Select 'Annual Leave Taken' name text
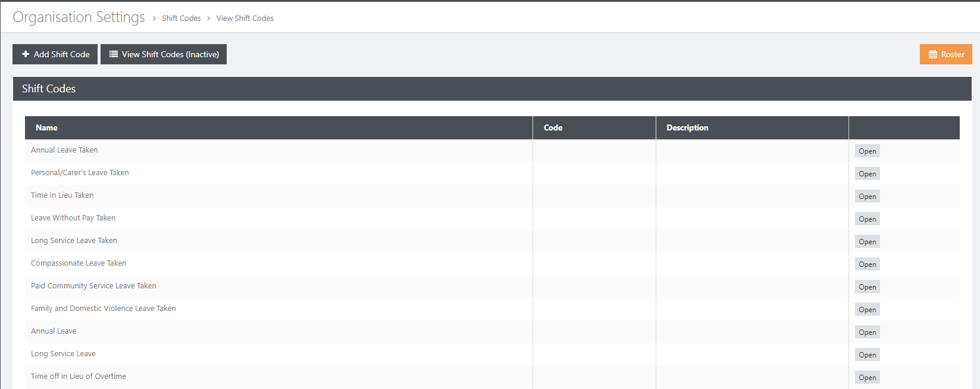The width and height of the screenshot is (980, 389). tap(64, 150)
